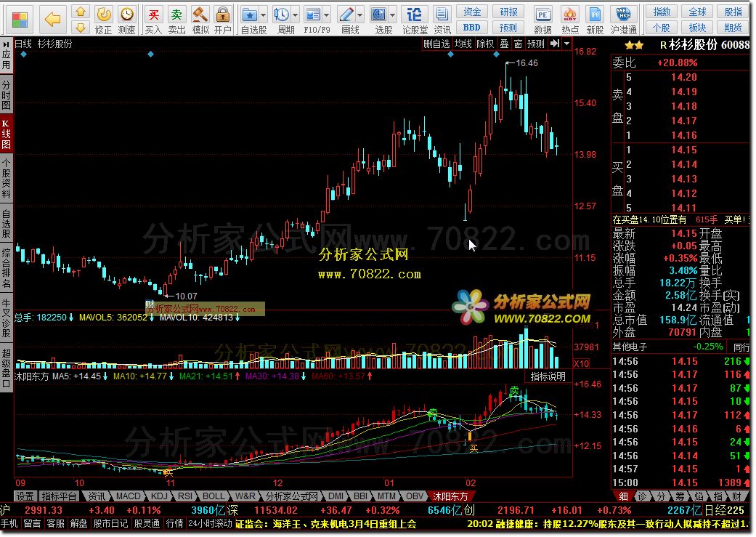The height and width of the screenshot is (537, 756).
Task: Open the 指标平台 tab
Action: pyautogui.click(x=59, y=496)
